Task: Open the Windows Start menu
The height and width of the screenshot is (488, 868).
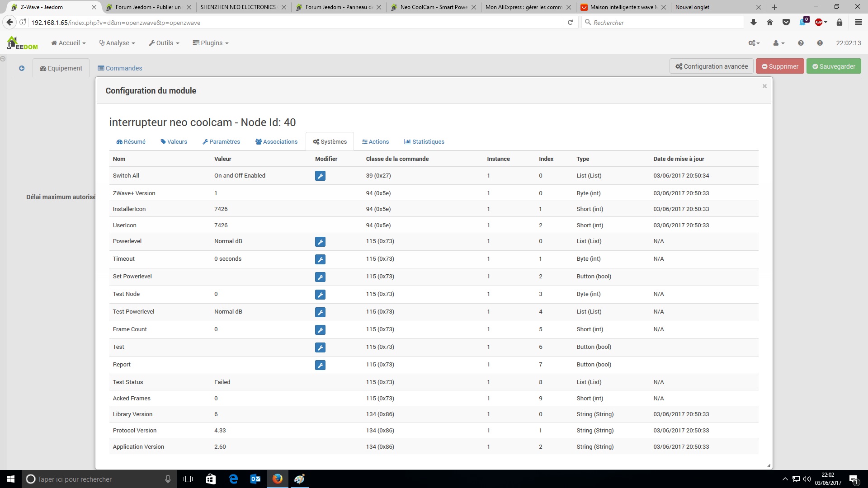Action: [x=11, y=479]
